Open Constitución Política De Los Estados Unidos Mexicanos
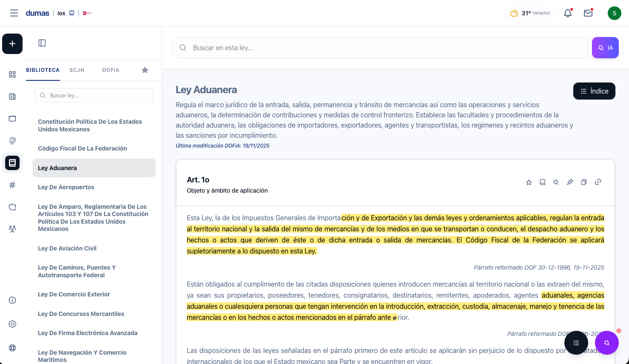The image size is (629, 364). click(x=94, y=125)
